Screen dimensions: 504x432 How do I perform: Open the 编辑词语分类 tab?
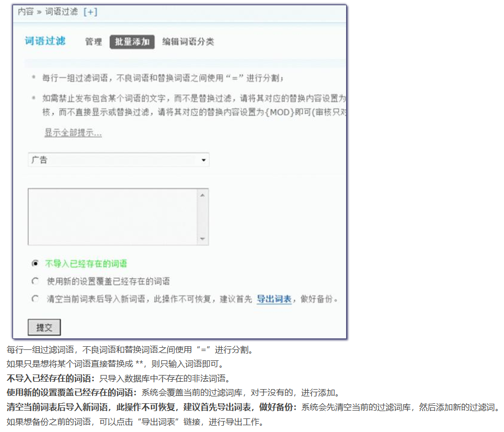click(188, 42)
